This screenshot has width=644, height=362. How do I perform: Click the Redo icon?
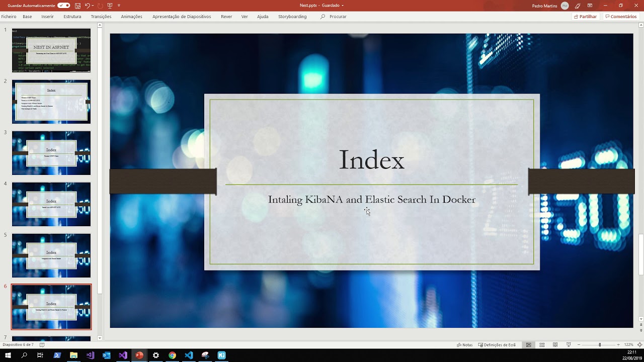tap(100, 6)
